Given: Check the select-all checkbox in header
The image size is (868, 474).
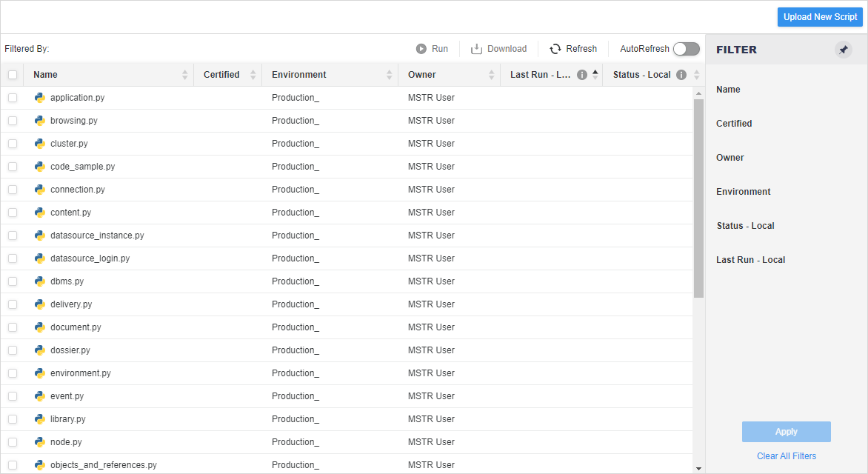Looking at the screenshot, I should click(x=13, y=75).
